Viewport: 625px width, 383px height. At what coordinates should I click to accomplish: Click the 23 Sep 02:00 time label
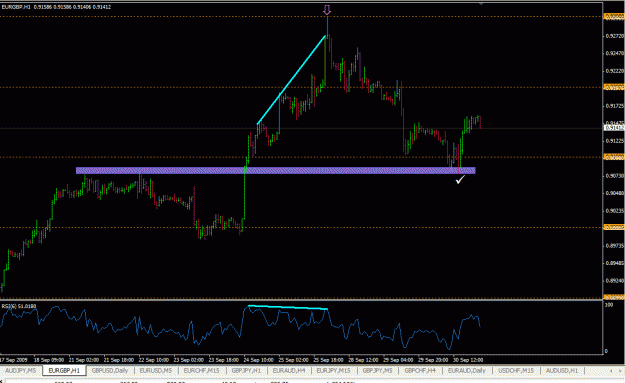point(189,360)
